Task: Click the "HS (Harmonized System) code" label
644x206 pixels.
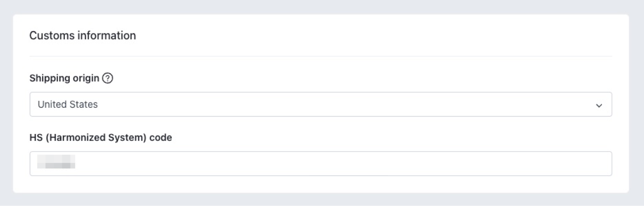Action: point(100,137)
